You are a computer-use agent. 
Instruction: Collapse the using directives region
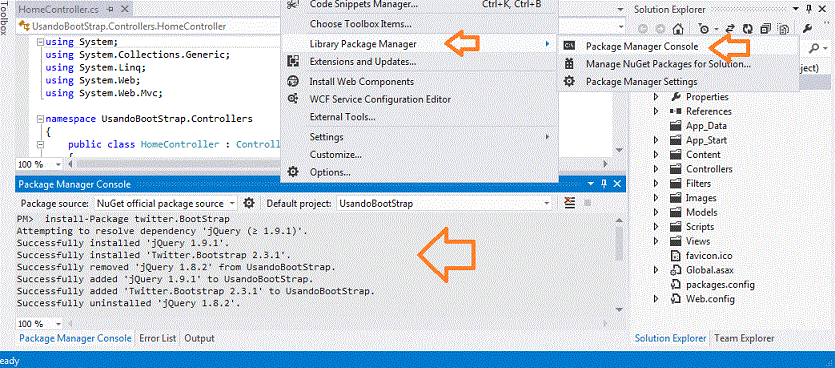click(40, 42)
